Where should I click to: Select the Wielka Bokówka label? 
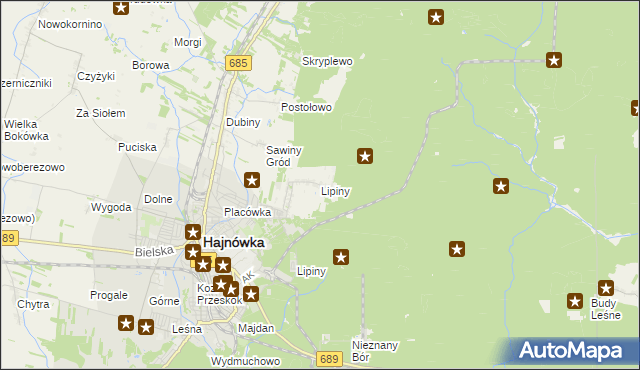(x=26, y=130)
